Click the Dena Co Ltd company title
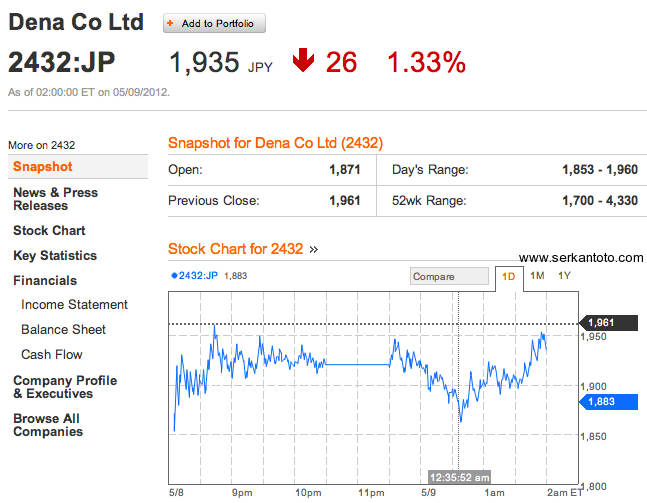 pyautogui.click(x=76, y=22)
